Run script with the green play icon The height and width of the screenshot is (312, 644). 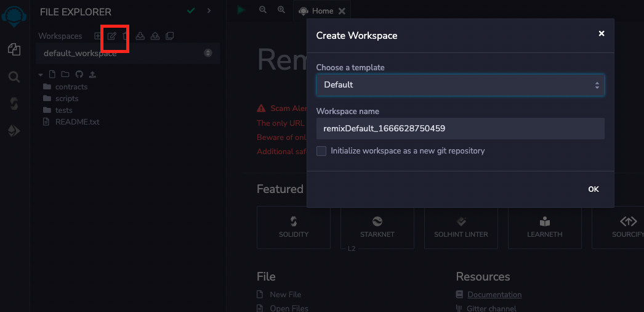(241, 10)
